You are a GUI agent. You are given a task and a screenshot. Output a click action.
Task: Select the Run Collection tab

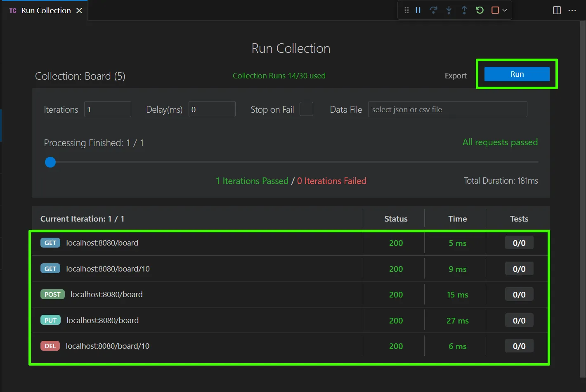tap(45, 11)
